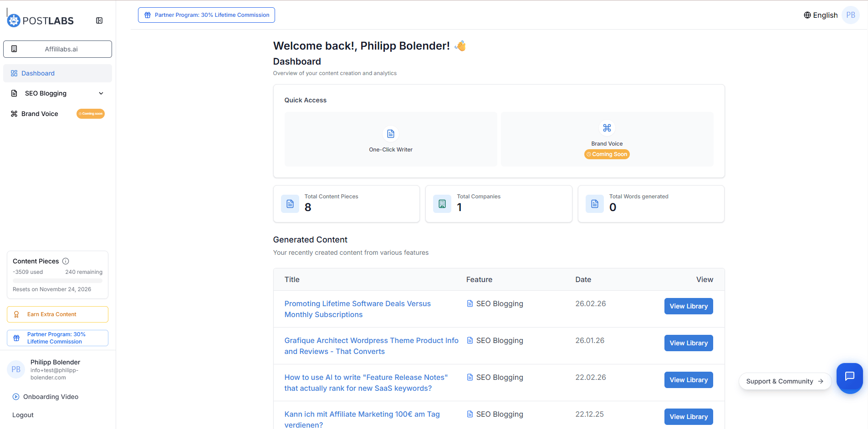868x429 pixels.
Task: Open the blue chat bubble widget
Action: pos(849,377)
